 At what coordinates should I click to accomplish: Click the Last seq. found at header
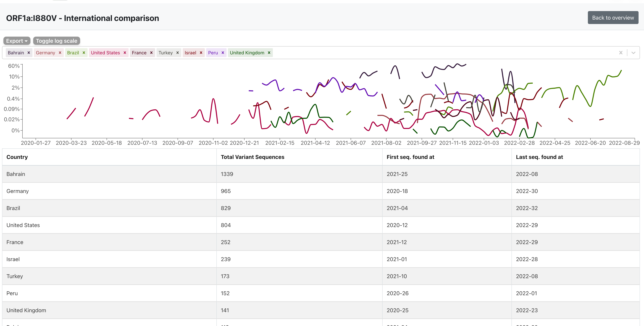(539, 157)
